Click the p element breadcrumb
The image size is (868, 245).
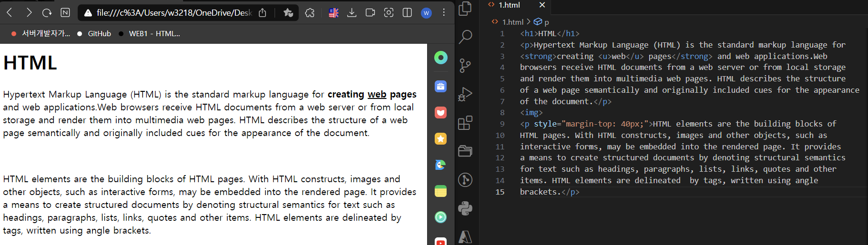[x=541, y=22]
